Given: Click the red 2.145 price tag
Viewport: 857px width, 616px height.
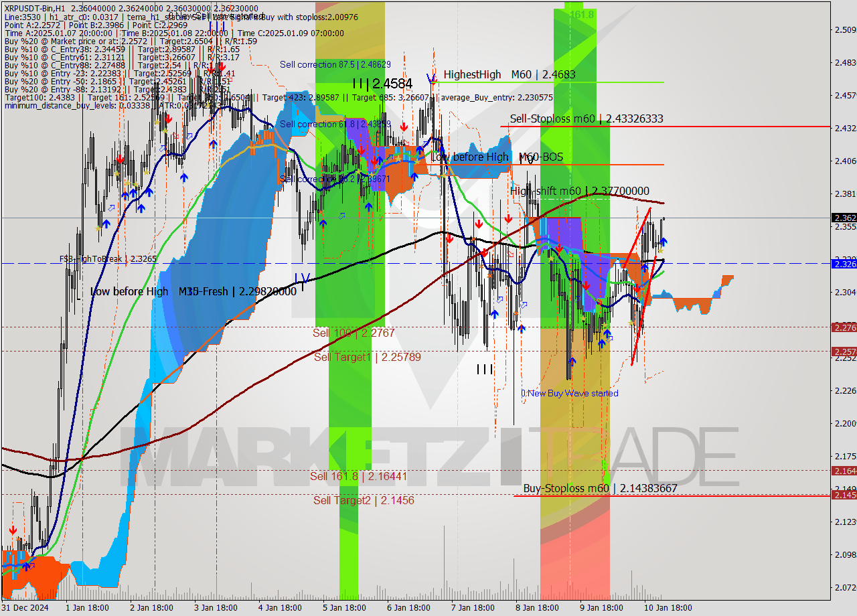Looking at the screenshot, I should tap(844, 494).
